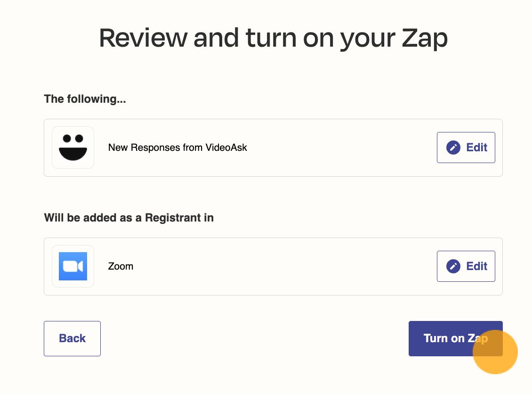The image size is (532, 394).
Task: Click the VideoAsk smiley face logo
Action: (73, 148)
